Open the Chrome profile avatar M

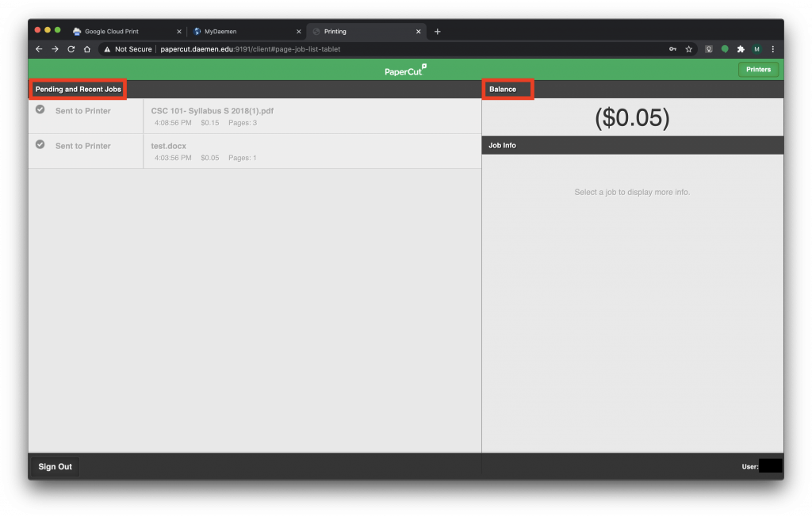pyautogui.click(x=756, y=49)
